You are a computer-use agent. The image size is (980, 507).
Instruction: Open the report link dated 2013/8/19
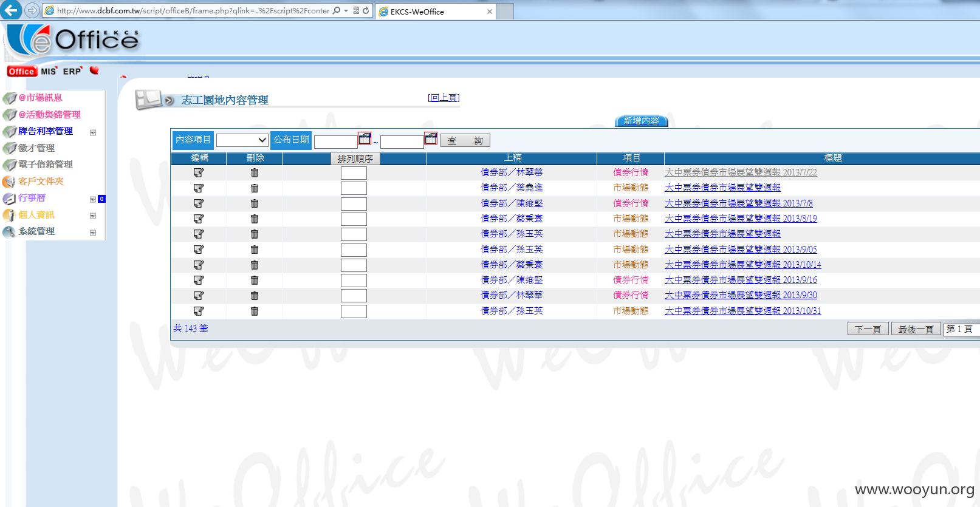pos(741,219)
